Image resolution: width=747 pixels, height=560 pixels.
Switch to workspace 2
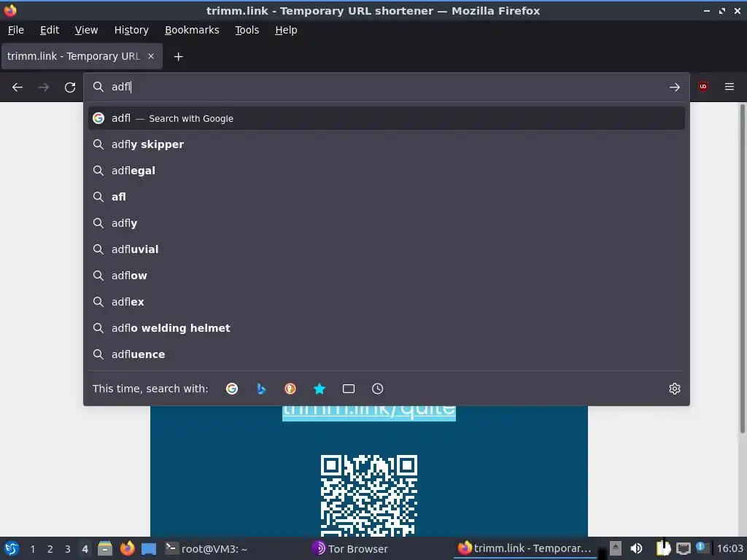pos(50,549)
